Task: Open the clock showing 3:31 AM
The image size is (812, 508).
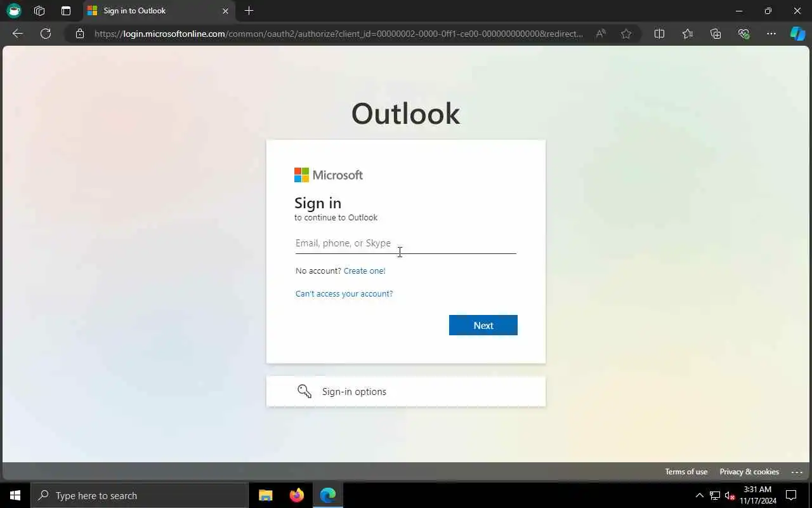Action: pyautogui.click(x=757, y=495)
